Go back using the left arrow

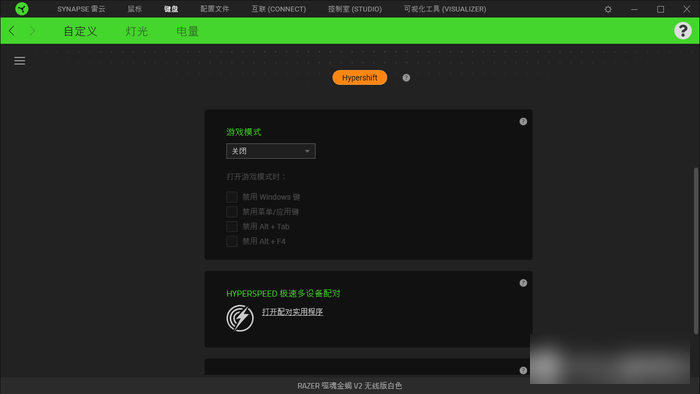tap(12, 31)
